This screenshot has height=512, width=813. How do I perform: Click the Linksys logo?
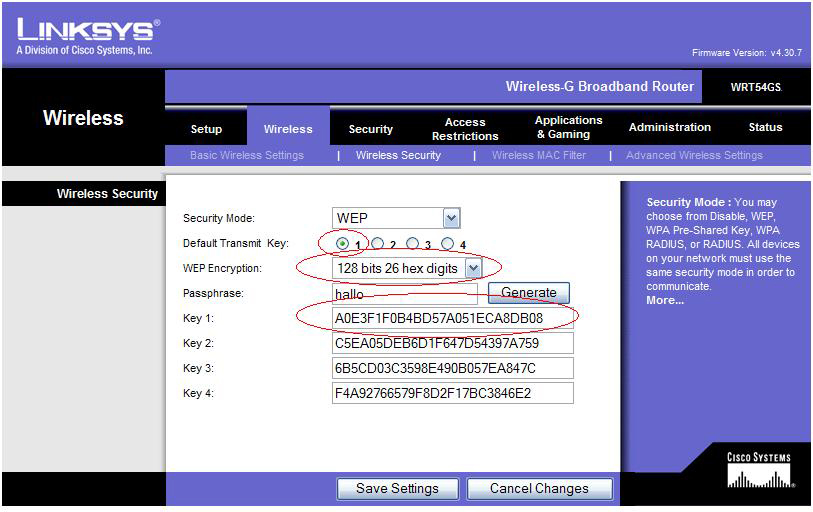tap(88, 36)
